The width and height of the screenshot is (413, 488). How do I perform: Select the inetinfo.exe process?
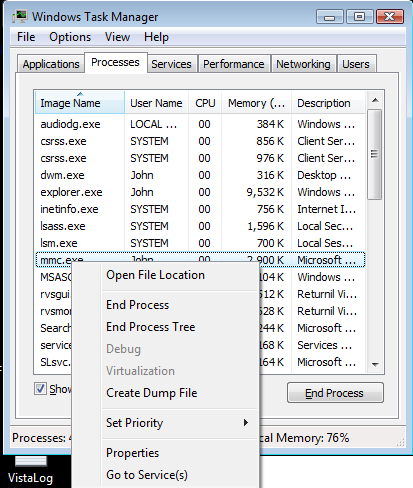(200, 209)
